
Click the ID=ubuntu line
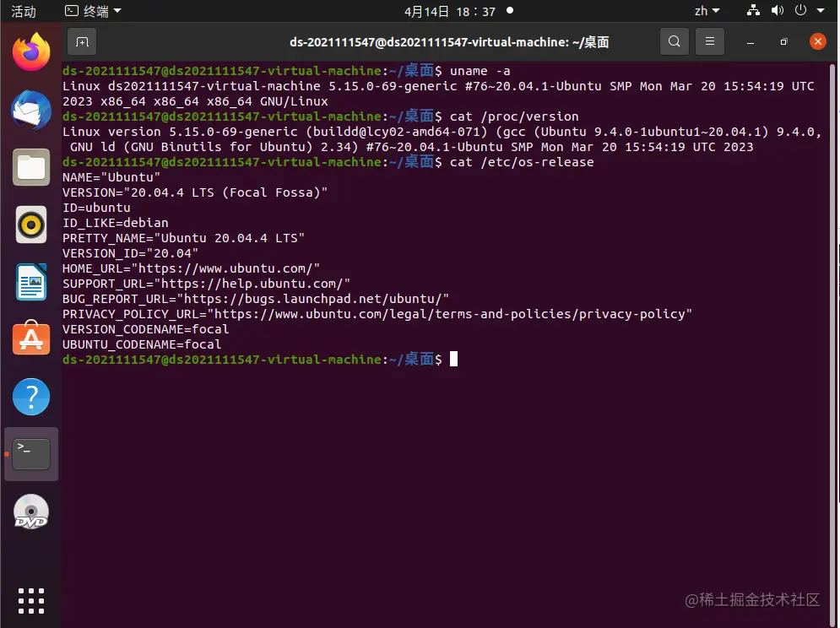point(96,208)
